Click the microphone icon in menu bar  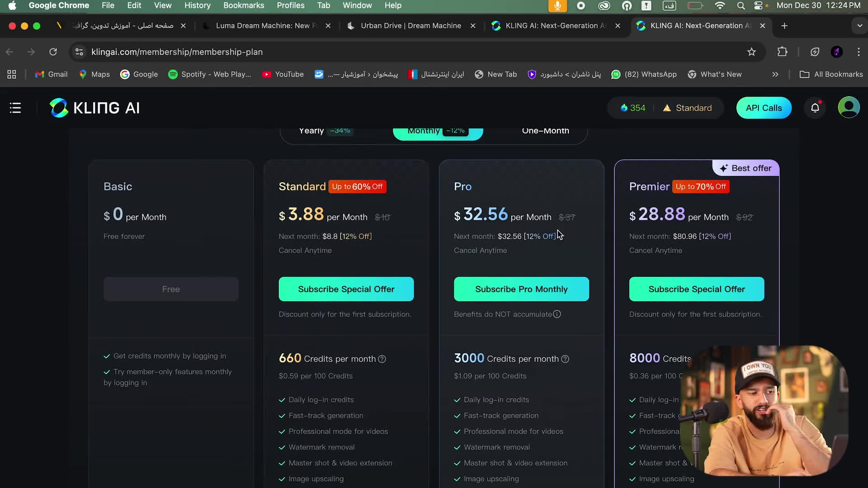coord(557,5)
